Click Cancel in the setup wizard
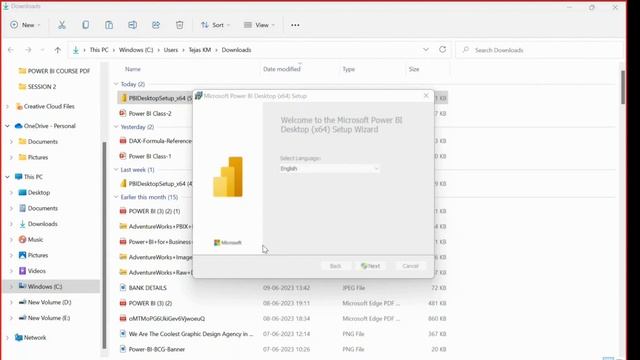The height and width of the screenshot is (360, 640). [410, 266]
